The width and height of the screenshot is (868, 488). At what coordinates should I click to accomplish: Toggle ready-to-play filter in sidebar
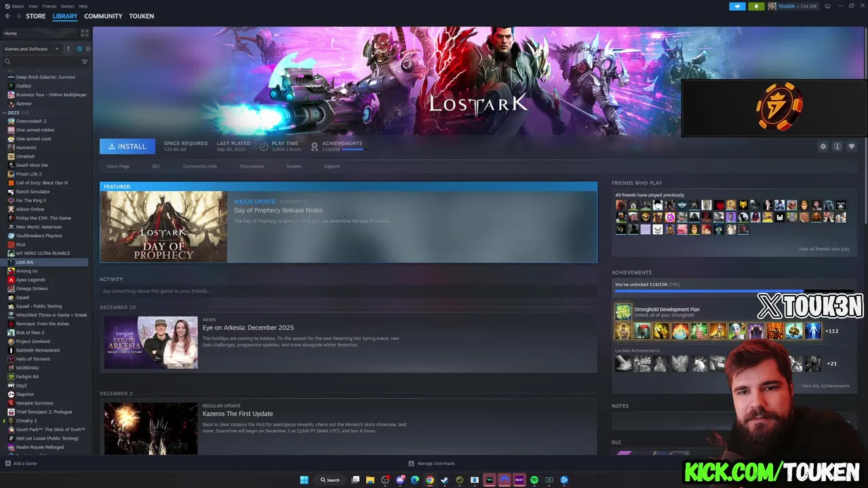point(87,49)
